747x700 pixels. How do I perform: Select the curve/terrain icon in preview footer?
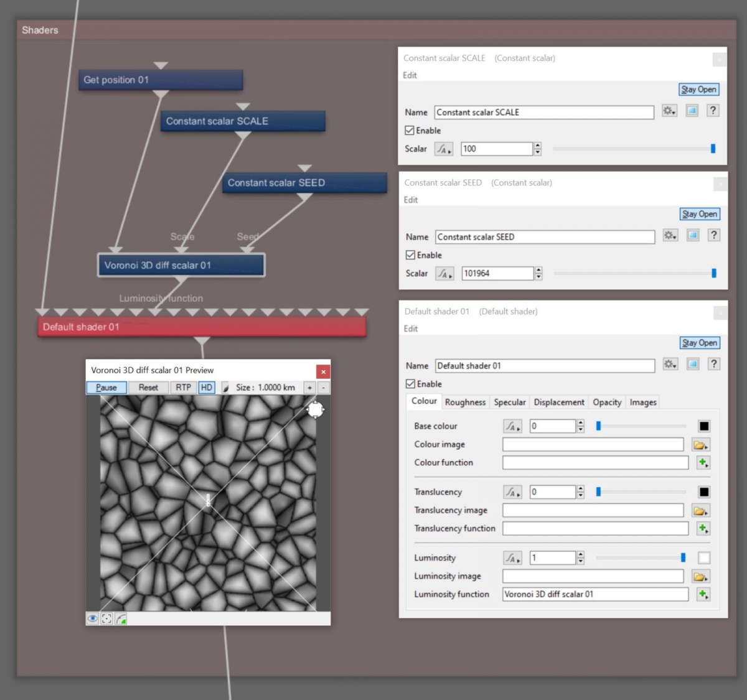click(x=120, y=618)
